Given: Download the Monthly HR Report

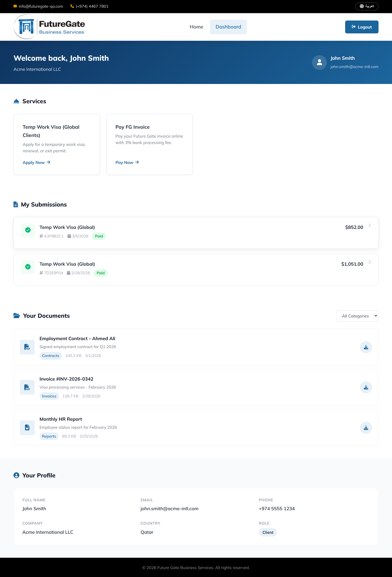Looking at the screenshot, I should click(x=366, y=427).
